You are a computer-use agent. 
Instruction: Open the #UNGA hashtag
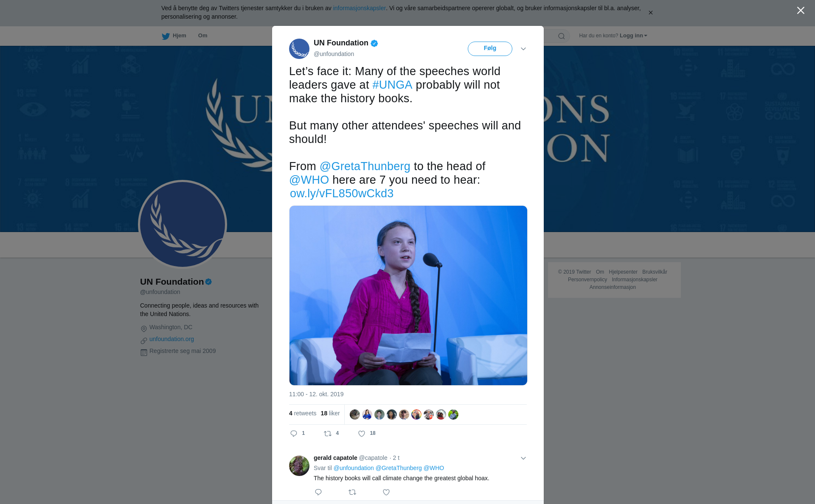click(392, 85)
